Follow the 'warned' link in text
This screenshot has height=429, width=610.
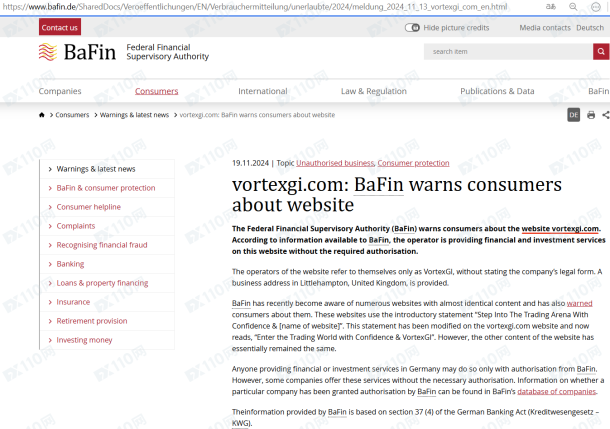tap(580, 303)
